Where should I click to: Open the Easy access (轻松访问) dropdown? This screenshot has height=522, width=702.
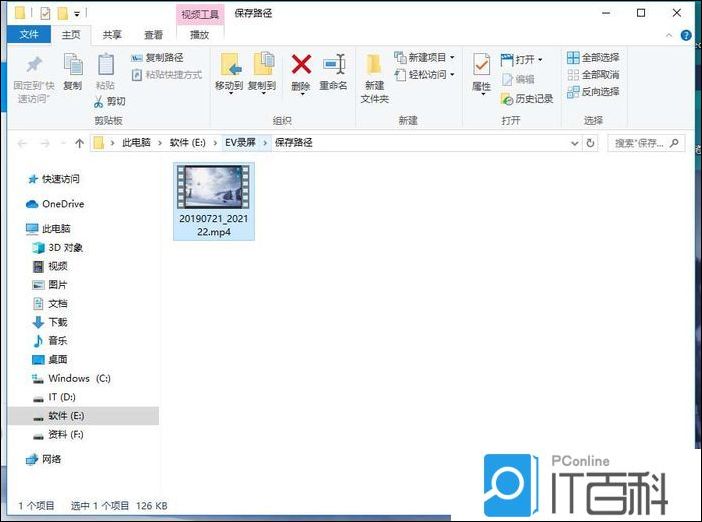424,75
